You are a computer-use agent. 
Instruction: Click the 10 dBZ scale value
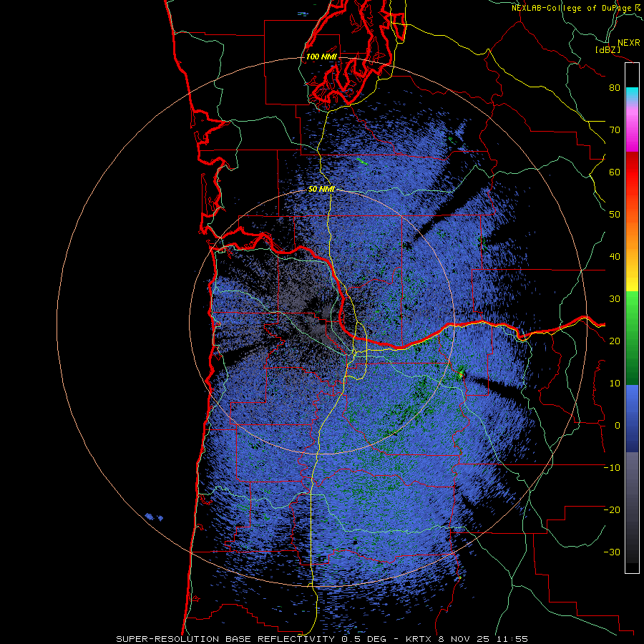point(615,384)
